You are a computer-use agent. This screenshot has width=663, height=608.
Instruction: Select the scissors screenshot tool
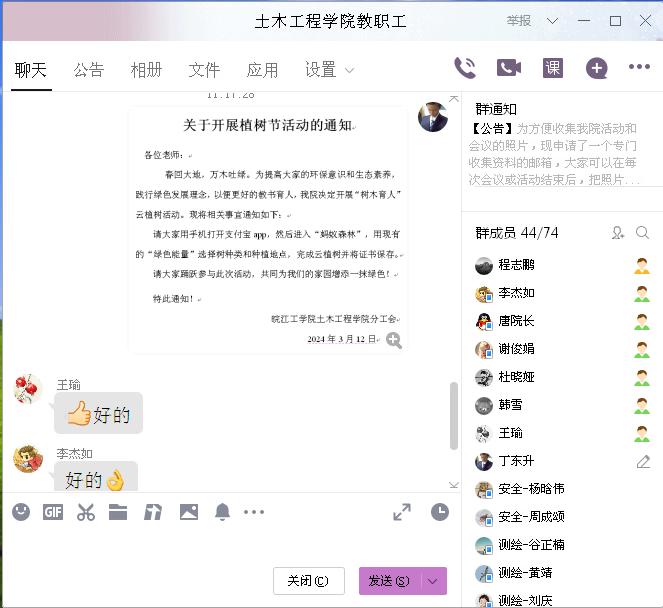tap(86, 512)
